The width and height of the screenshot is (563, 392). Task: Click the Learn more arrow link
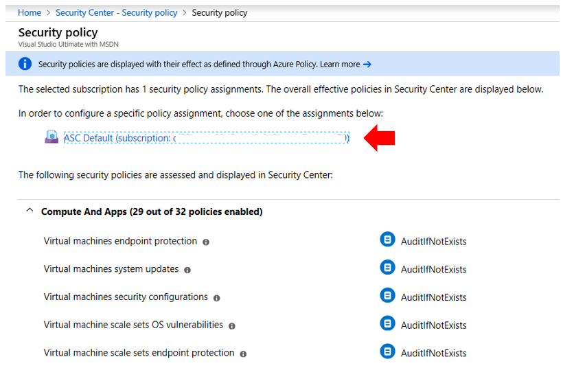coord(367,65)
